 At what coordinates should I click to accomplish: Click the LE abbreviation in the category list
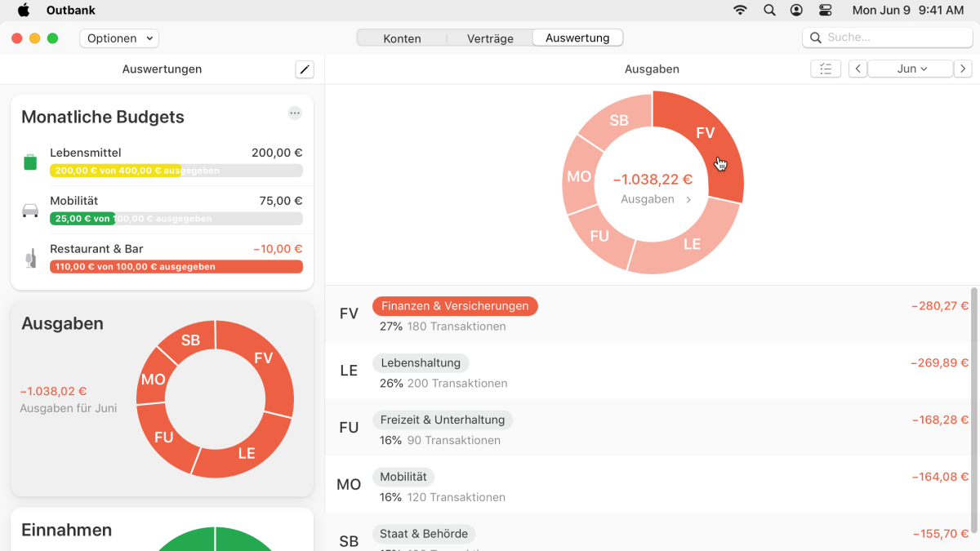(x=349, y=371)
